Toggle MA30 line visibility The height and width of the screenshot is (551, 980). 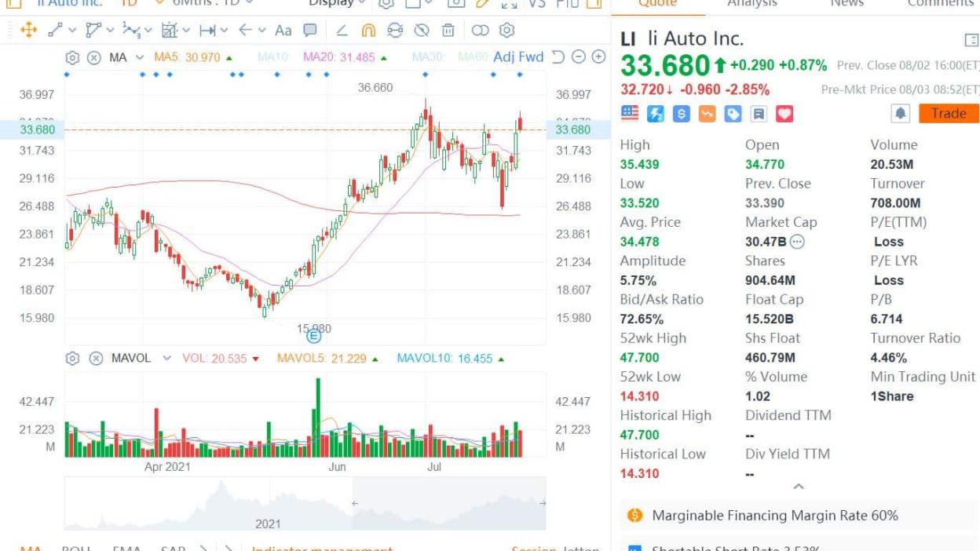coord(428,57)
